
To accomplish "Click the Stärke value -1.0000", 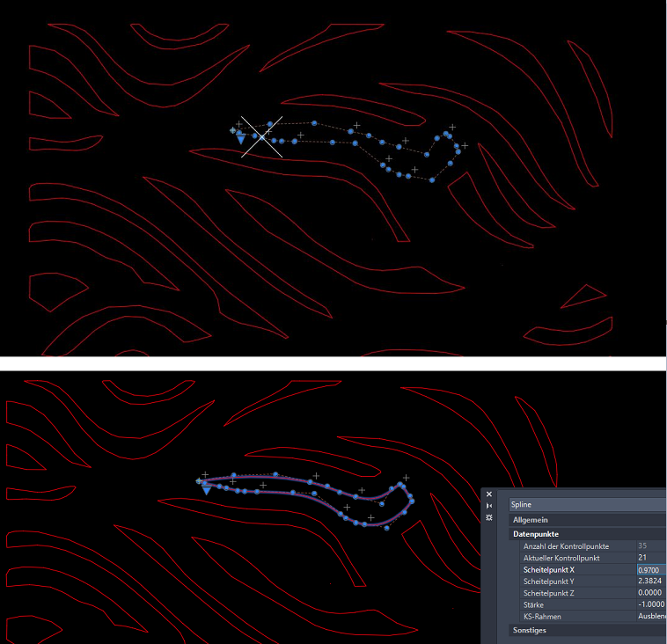I will tap(651, 604).
